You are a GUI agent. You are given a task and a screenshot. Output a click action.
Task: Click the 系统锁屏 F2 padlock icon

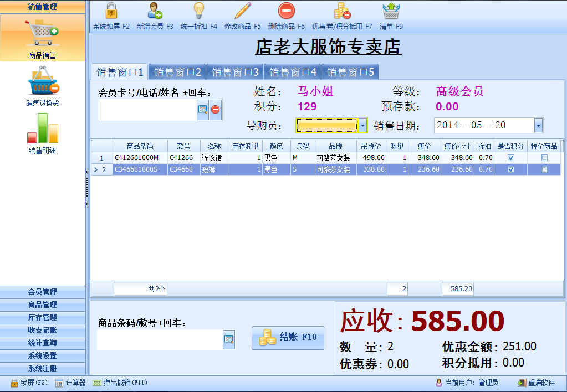(111, 12)
